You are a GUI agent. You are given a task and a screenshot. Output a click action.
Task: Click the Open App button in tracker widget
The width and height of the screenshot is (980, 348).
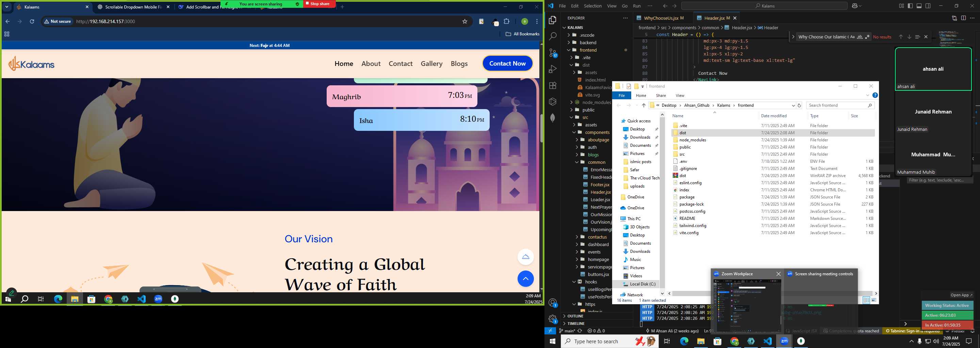click(x=961, y=295)
